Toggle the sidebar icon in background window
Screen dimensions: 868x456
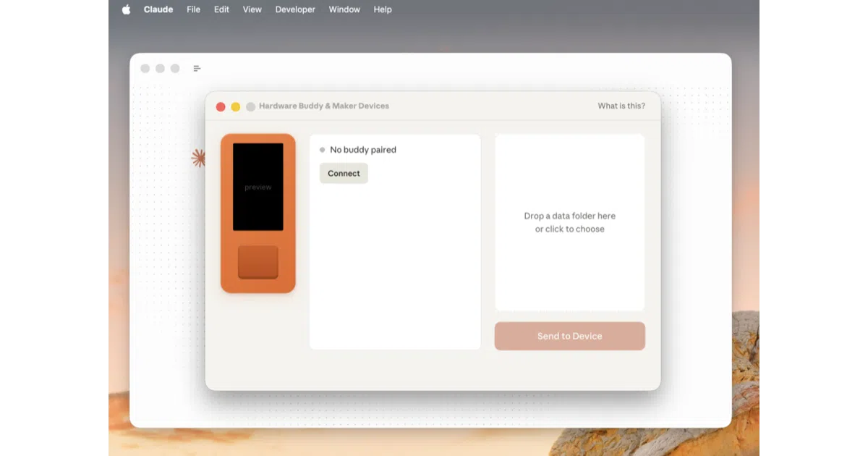pyautogui.click(x=197, y=69)
